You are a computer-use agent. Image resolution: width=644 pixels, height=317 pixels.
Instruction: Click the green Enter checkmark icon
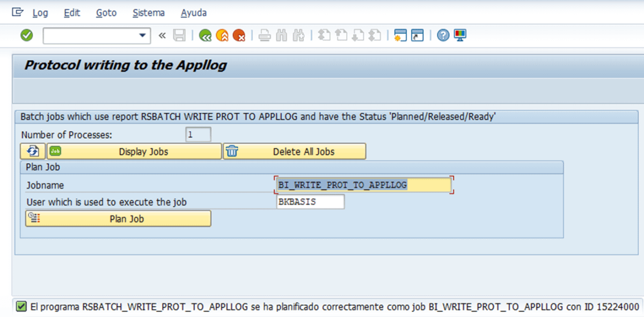26,35
